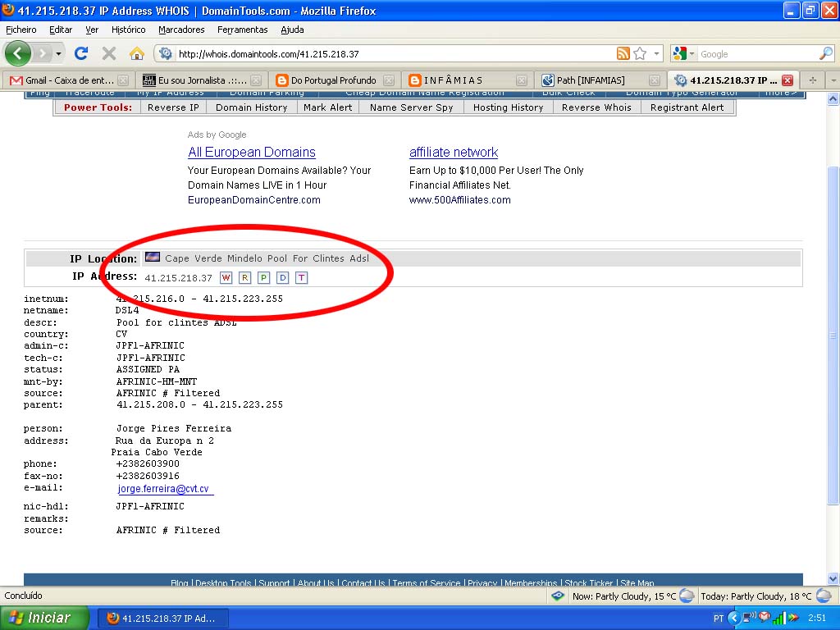
Task: Click the taskbar clock 2:51
Action: [x=817, y=619]
